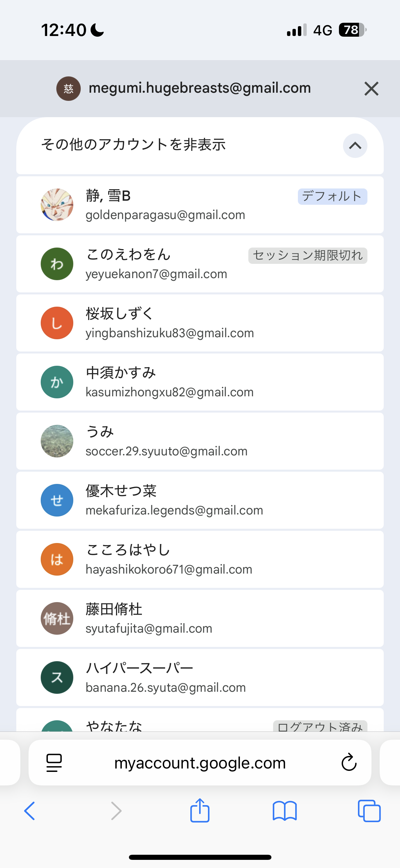Viewport: 400px width, 868px height.
Task: Switch to the 中須かすみ account
Action: [x=200, y=382]
